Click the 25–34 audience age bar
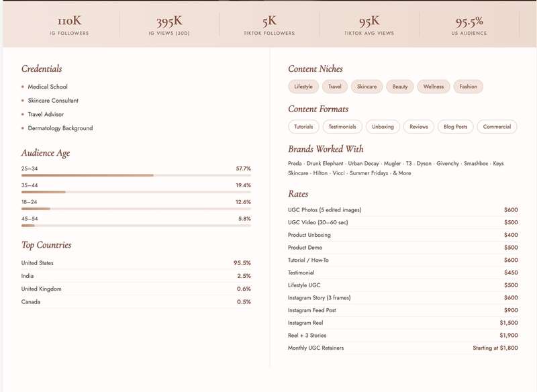Viewport: 537px width, 392px height. [136, 175]
